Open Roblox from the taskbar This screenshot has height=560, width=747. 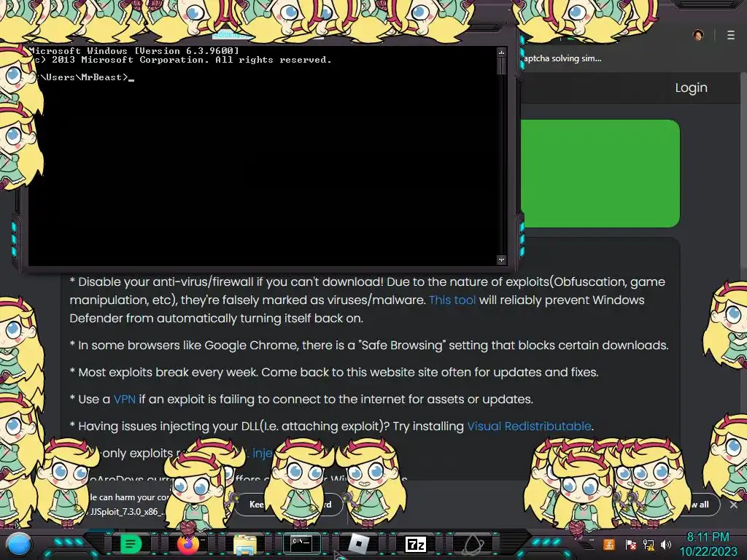(359, 543)
